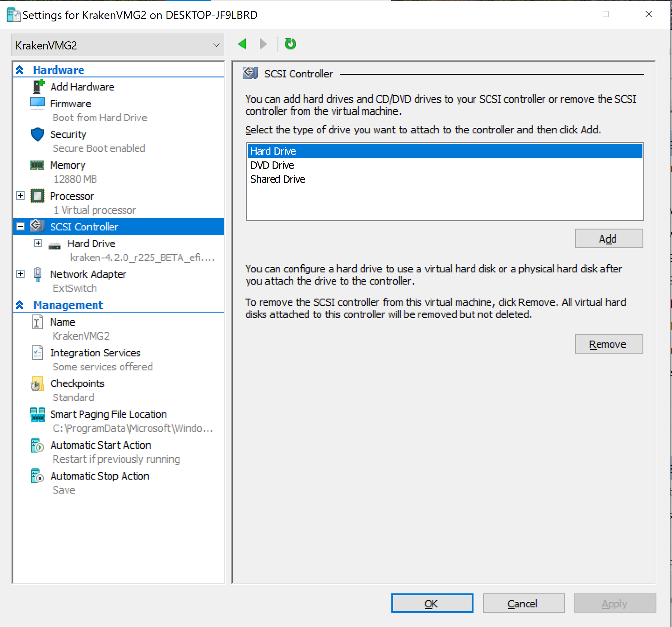Select Network Adapter in the tree
This screenshot has height=627, width=672.
pyautogui.click(x=88, y=274)
